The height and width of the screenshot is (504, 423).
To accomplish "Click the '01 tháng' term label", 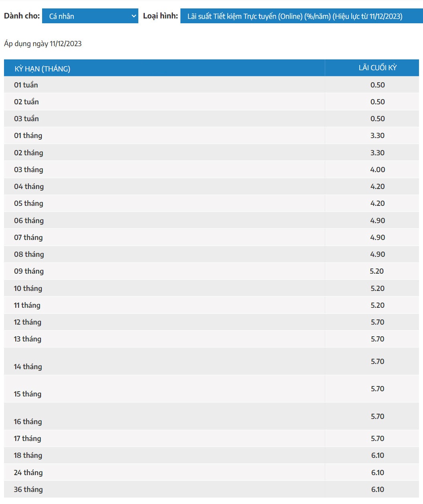I will point(28,136).
